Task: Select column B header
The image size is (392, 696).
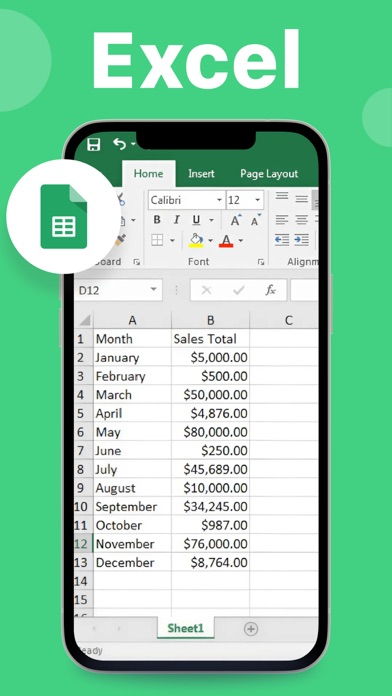Action: (x=210, y=320)
